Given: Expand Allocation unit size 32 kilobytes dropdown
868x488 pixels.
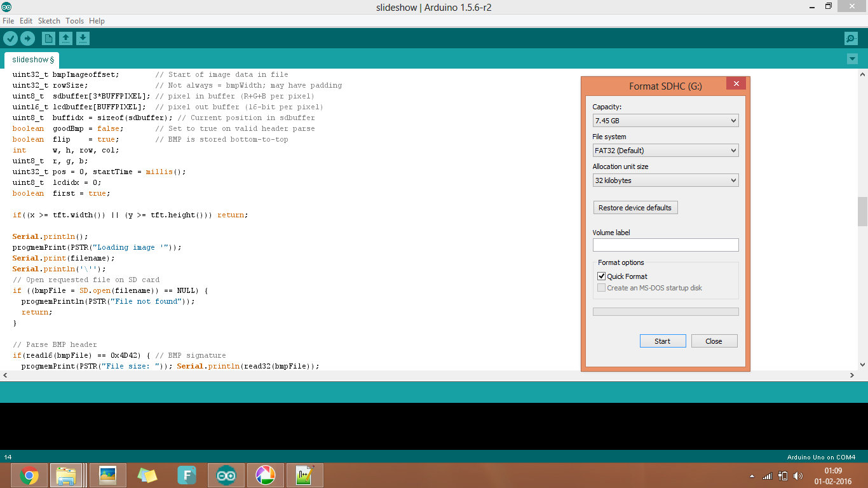Looking at the screenshot, I should tap(665, 180).
